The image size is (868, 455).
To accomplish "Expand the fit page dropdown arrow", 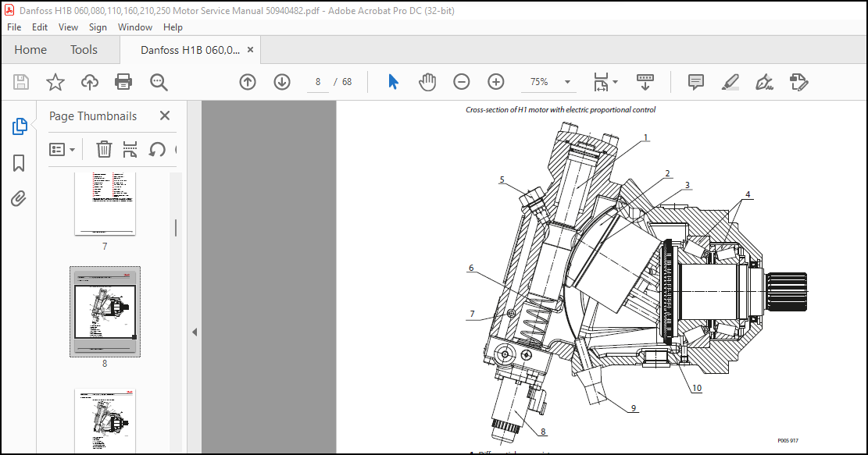I will (615, 82).
